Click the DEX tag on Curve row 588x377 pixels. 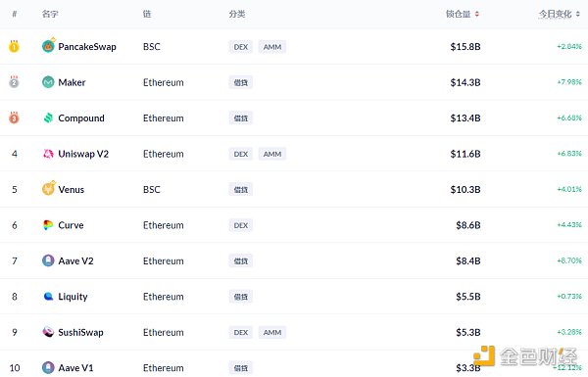coord(241,225)
